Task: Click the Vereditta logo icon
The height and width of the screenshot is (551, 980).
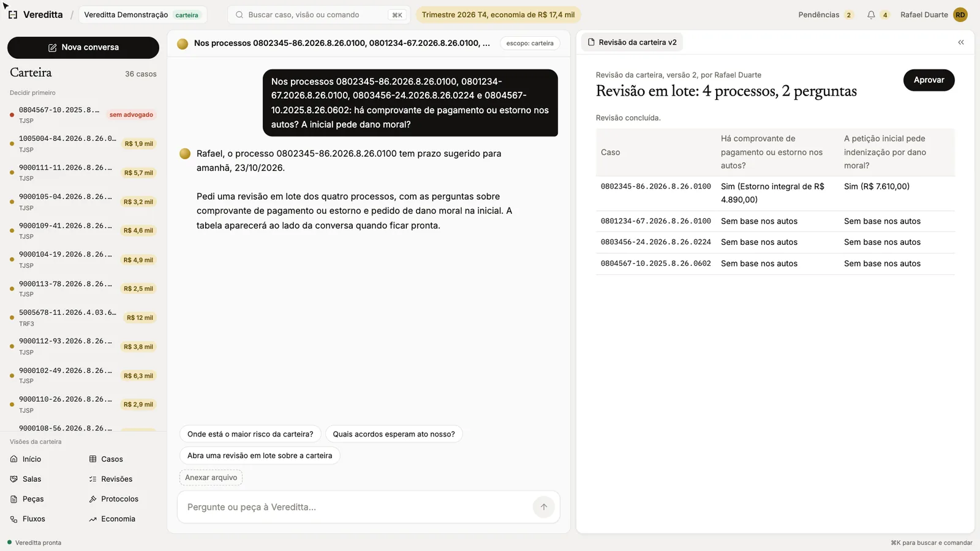Action: (13, 15)
